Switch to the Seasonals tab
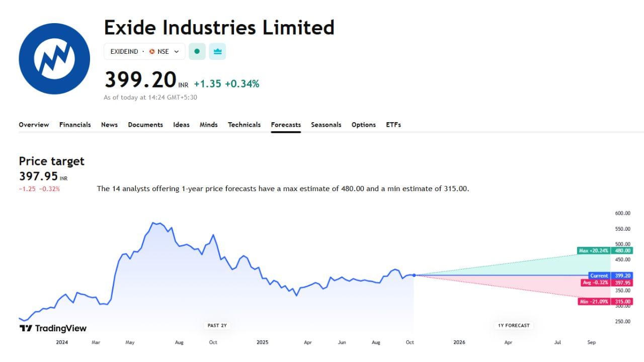The height and width of the screenshot is (362, 644). click(326, 125)
